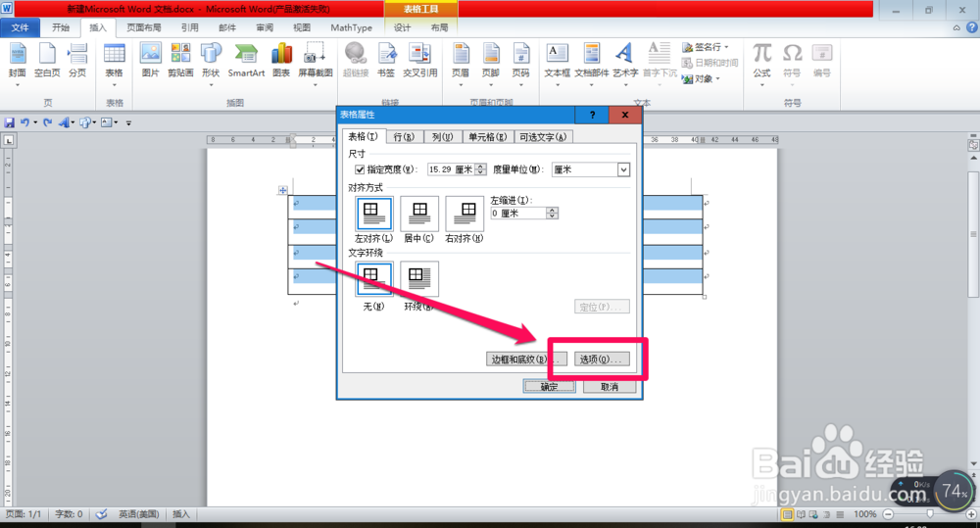Click the Undo icon in quick access toolbar
Image resolution: width=980 pixels, height=528 pixels.
pos(24,122)
